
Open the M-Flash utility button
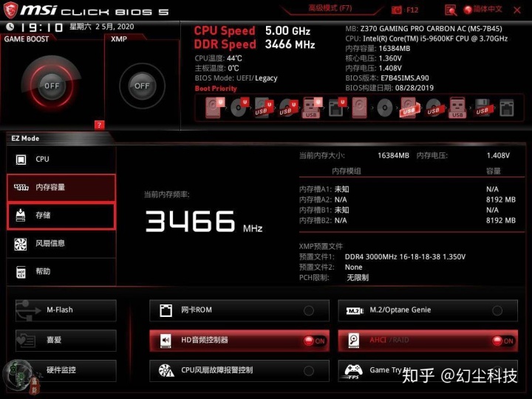point(66,310)
